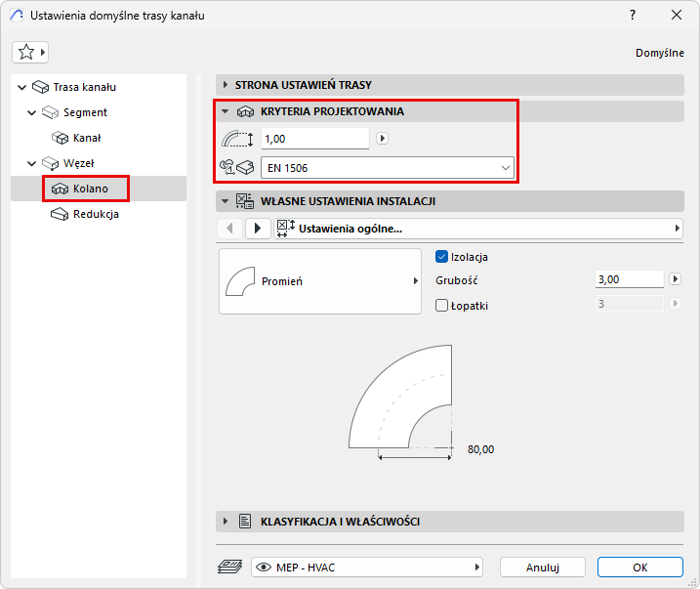This screenshot has width=700, height=589.
Task: Click the Kryteria projektowania header icon
Action: click(x=245, y=111)
